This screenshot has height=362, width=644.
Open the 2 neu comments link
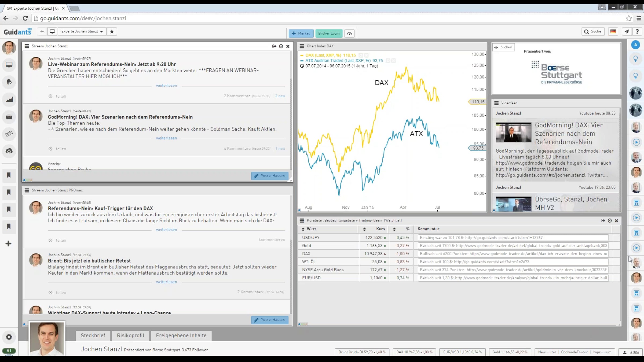280,96
